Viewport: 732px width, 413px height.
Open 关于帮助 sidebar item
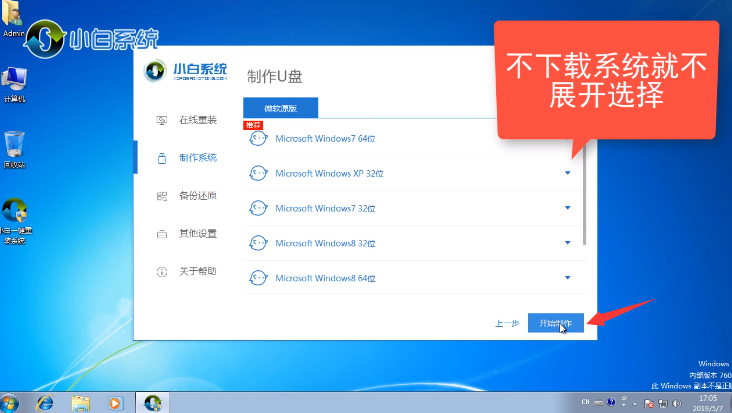click(x=198, y=271)
